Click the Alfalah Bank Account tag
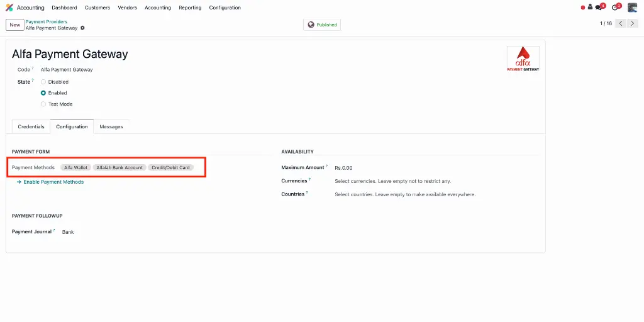The height and width of the screenshot is (322, 644). coord(119,167)
